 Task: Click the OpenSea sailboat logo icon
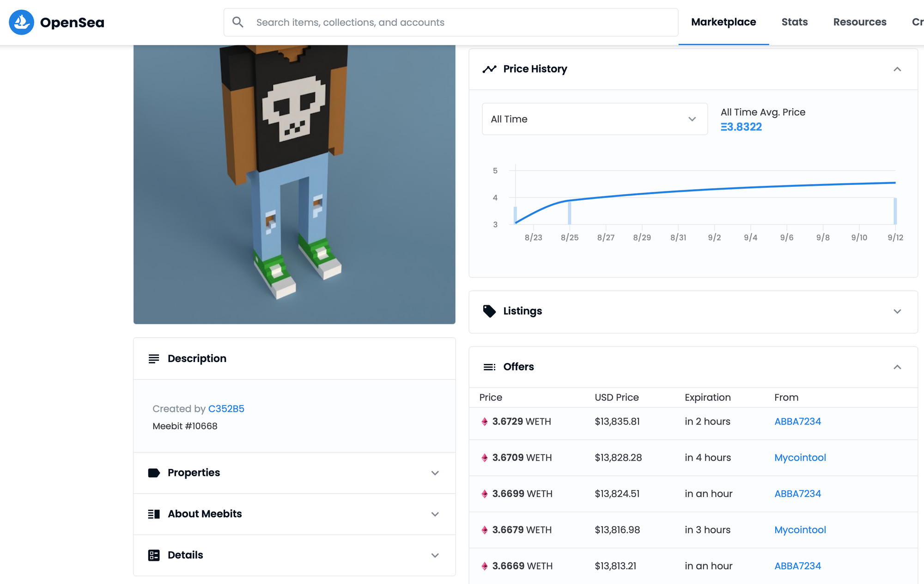21,22
